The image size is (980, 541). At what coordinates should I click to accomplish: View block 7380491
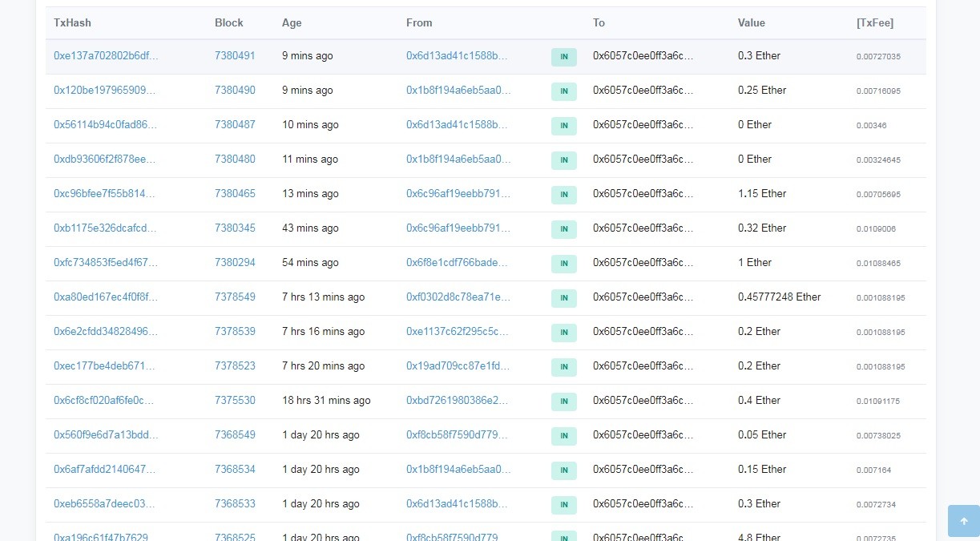click(x=235, y=56)
